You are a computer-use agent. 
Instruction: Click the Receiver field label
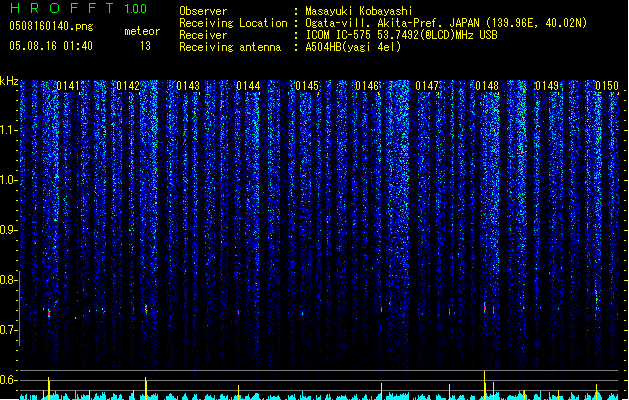coord(203,35)
